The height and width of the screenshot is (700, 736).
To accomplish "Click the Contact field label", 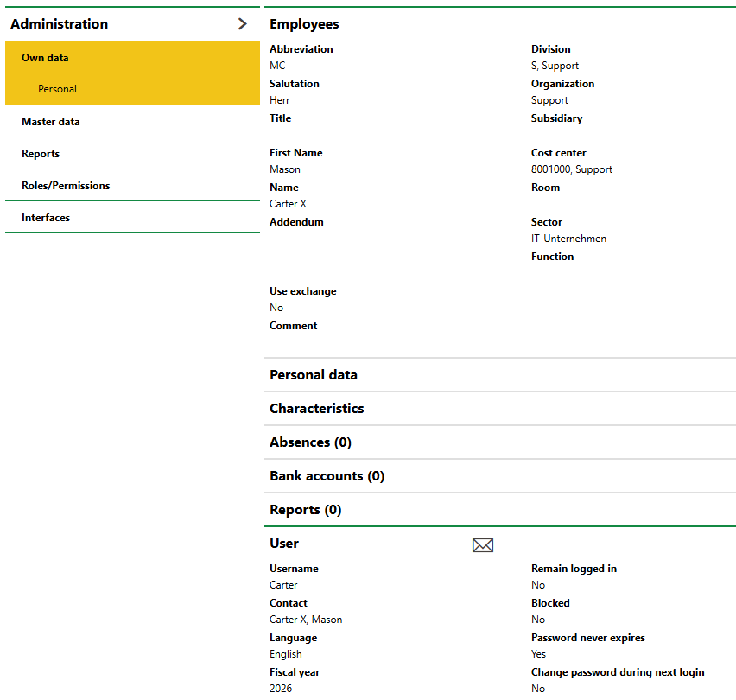I will 289,603.
